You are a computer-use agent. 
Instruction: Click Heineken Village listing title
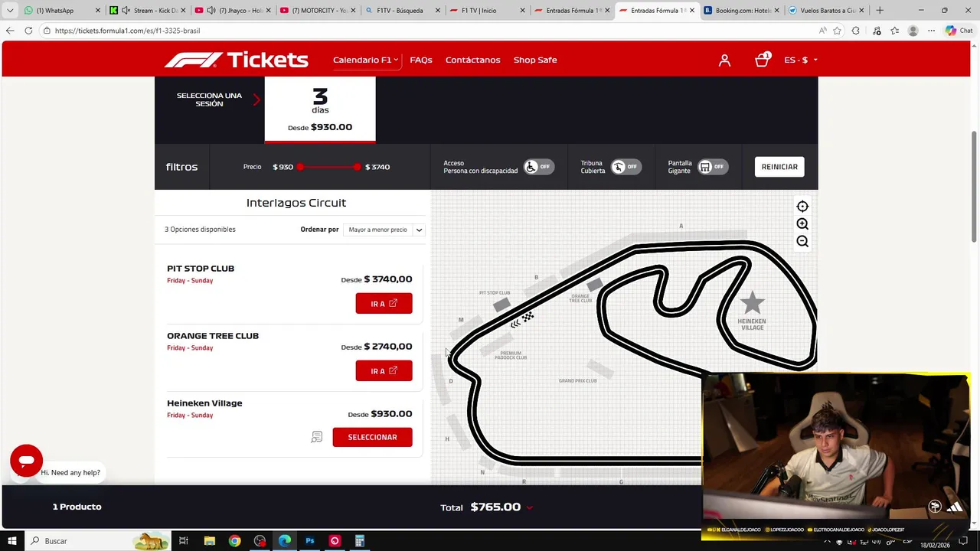pos(204,403)
